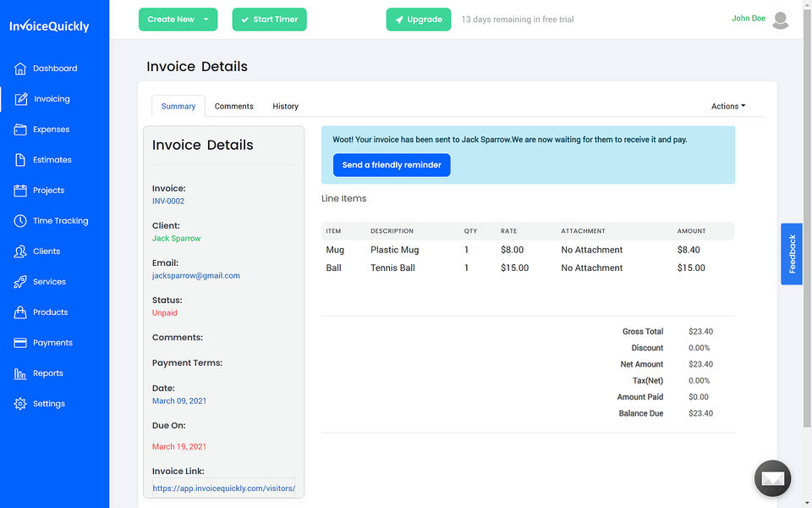Click the Estimates document icon
This screenshot has height=508, width=812.
pos(20,160)
